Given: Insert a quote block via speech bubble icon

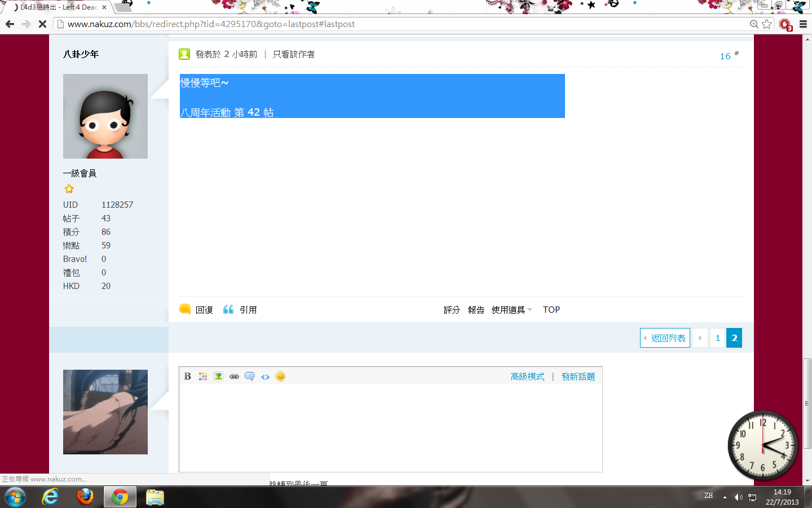Looking at the screenshot, I should 249,376.
